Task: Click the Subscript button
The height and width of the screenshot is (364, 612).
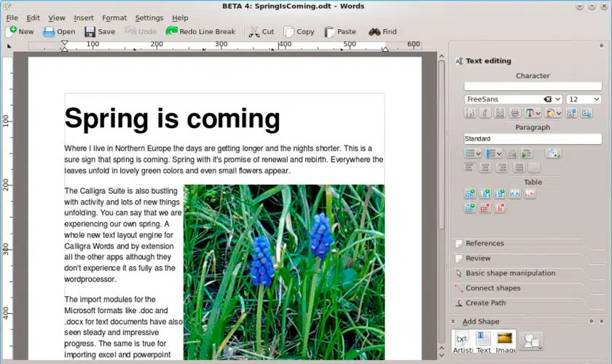Action: click(x=586, y=113)
